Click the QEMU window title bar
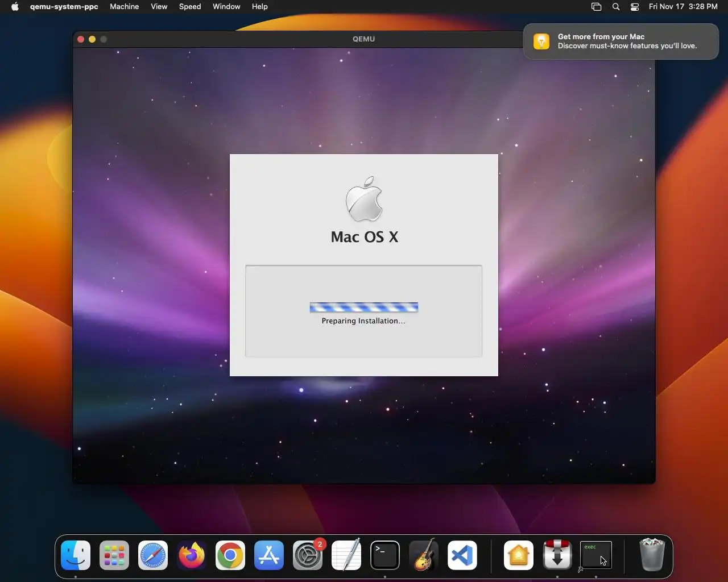 click(x=364, y=39)
